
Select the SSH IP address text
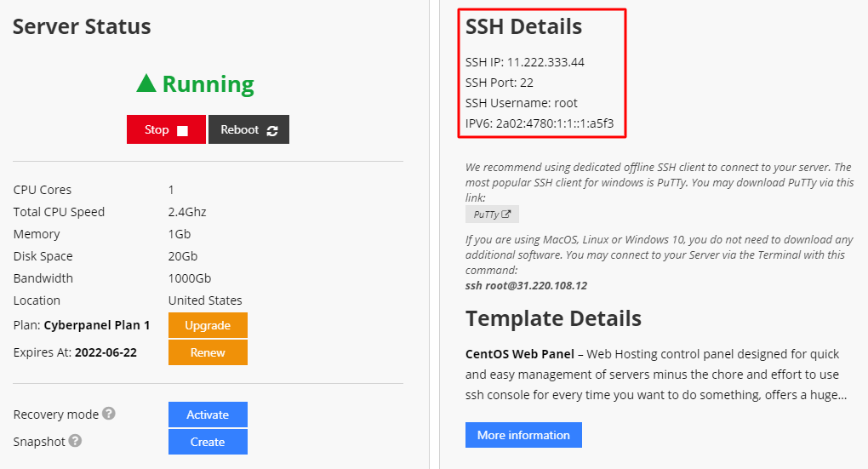point(545,62)
